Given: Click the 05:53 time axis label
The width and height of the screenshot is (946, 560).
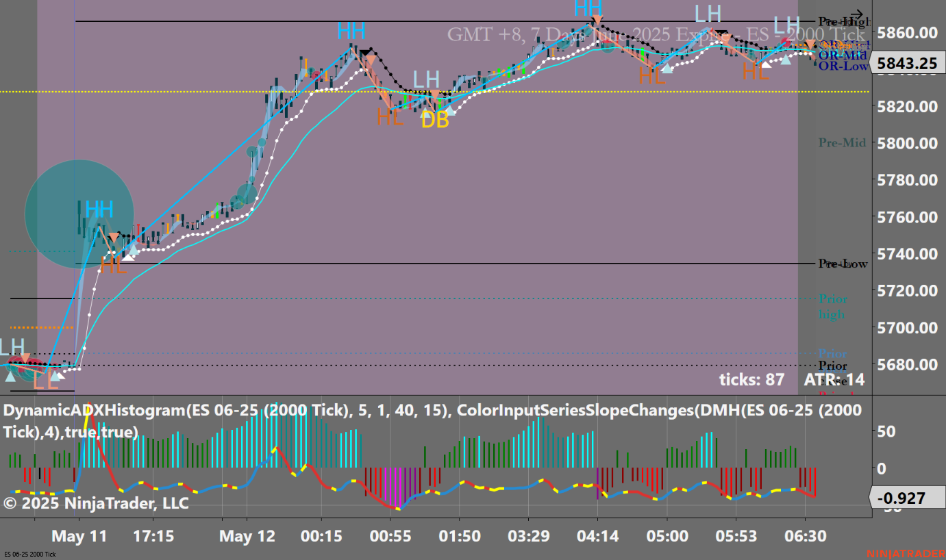Looking at the screenshot, I should click(736, 535).
